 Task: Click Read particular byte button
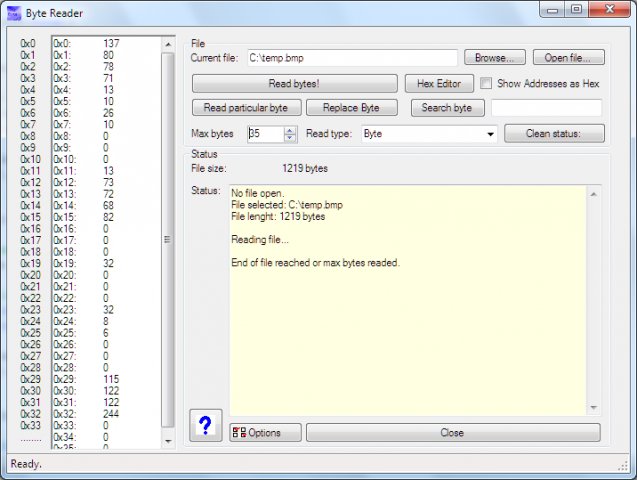[247, 108]
